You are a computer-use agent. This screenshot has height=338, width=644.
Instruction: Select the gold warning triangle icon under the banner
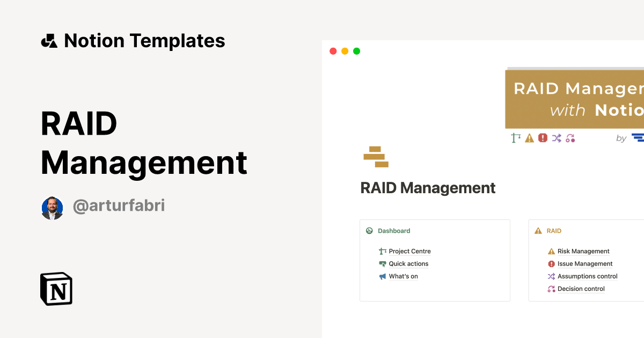[x=529, y=138]
